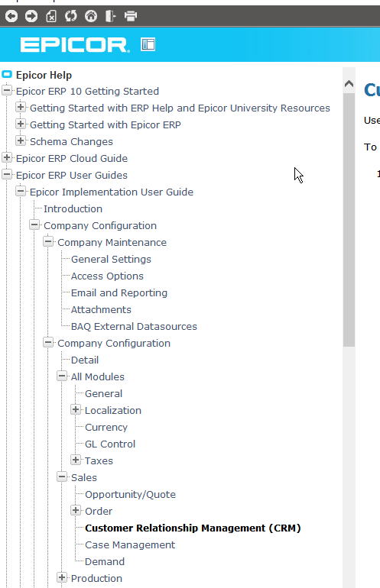Click the scroll up arrow of contents pane
The height and width of the screenshot is (588, 380).
point(349,83)
